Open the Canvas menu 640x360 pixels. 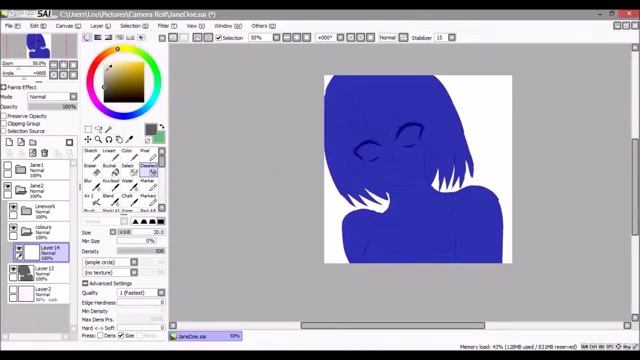click(x=68, y=26)
